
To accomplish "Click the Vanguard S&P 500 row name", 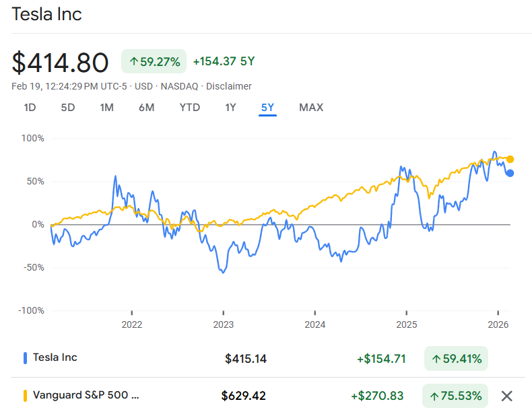I will (86, 395).
